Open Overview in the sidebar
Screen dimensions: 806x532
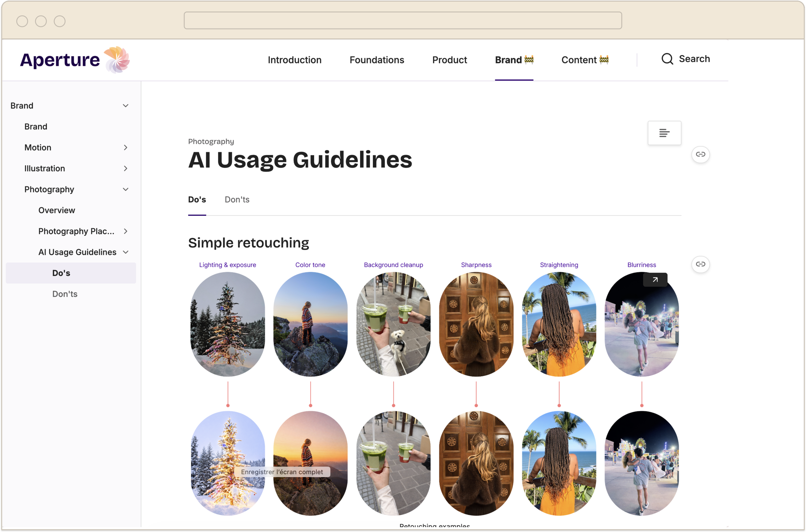click(57, 210)
